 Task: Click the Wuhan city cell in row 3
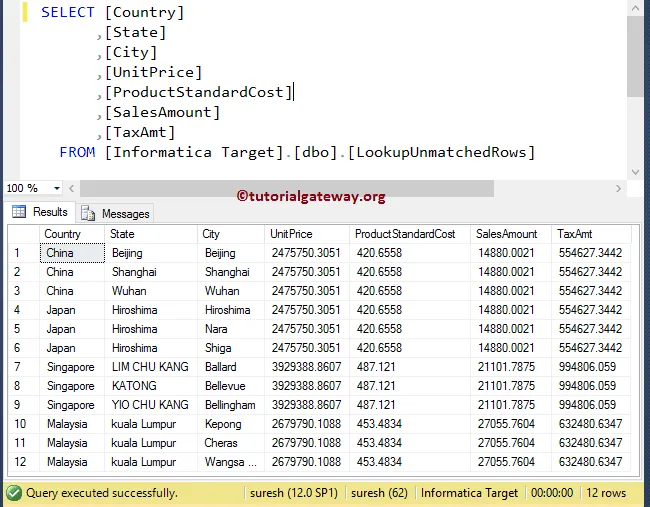(x=231, y=291)
